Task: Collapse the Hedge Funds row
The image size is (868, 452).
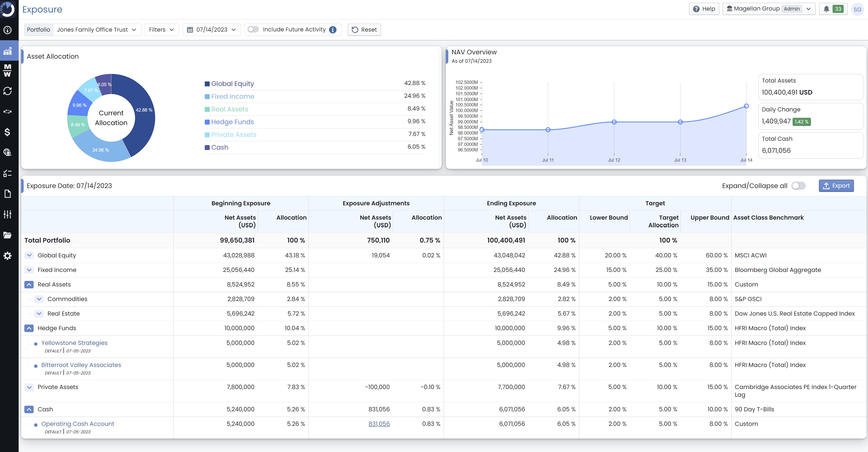Action: 29,328
